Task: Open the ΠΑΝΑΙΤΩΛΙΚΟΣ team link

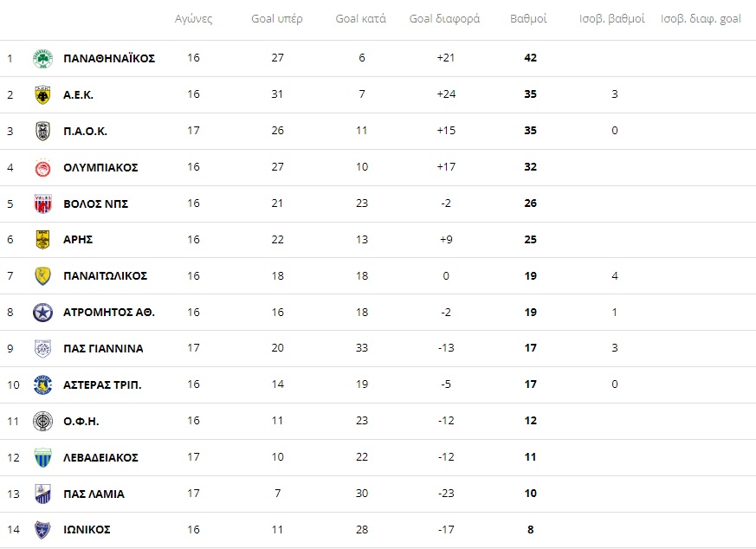Action: 105,275
